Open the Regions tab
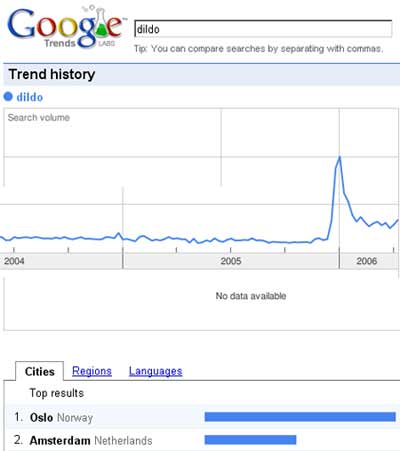 point(92,371)
